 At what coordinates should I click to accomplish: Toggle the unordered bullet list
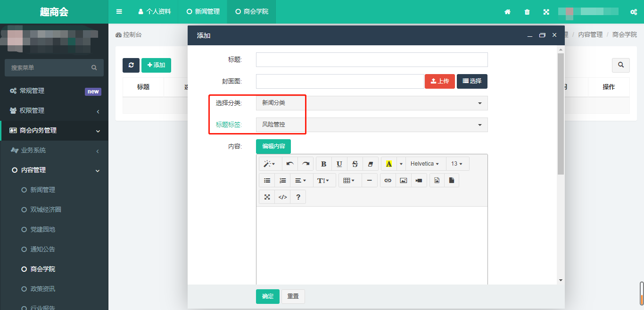point(267,180)
